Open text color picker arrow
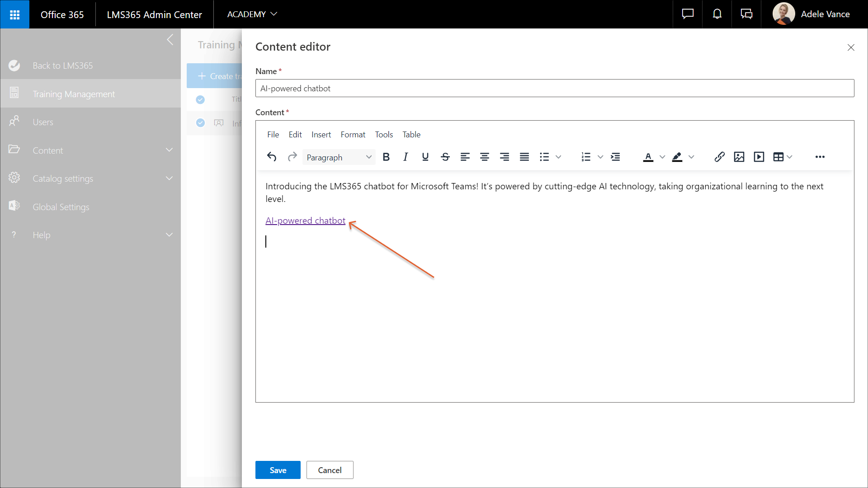This screenshot has width=868, height=488. pyautogui.click(x=662, y=157)
